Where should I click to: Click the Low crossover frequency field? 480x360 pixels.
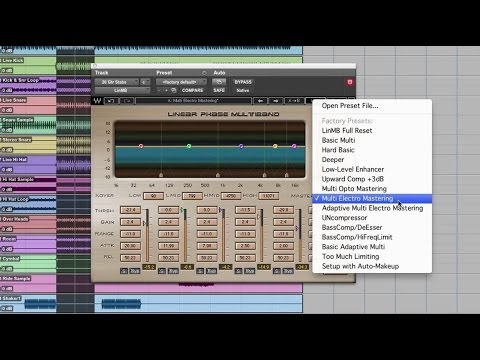point(153,196)
